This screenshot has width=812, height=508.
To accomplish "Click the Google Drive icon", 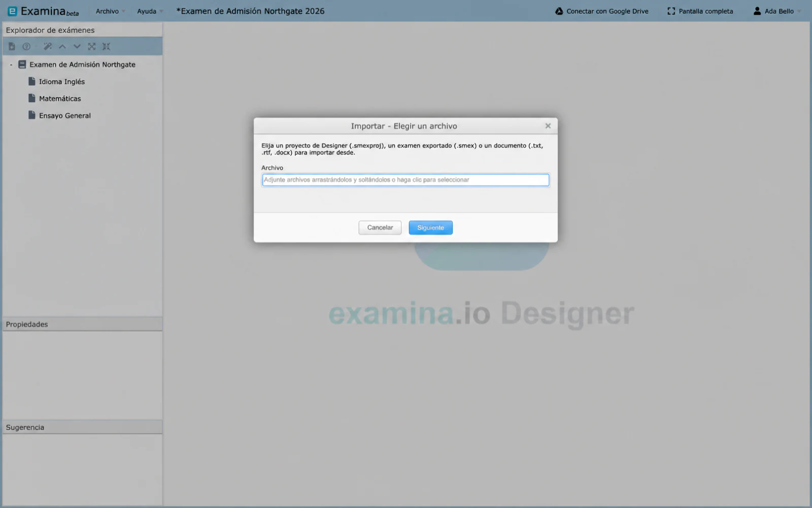I will pyautogui.click(x=559, y=11).
